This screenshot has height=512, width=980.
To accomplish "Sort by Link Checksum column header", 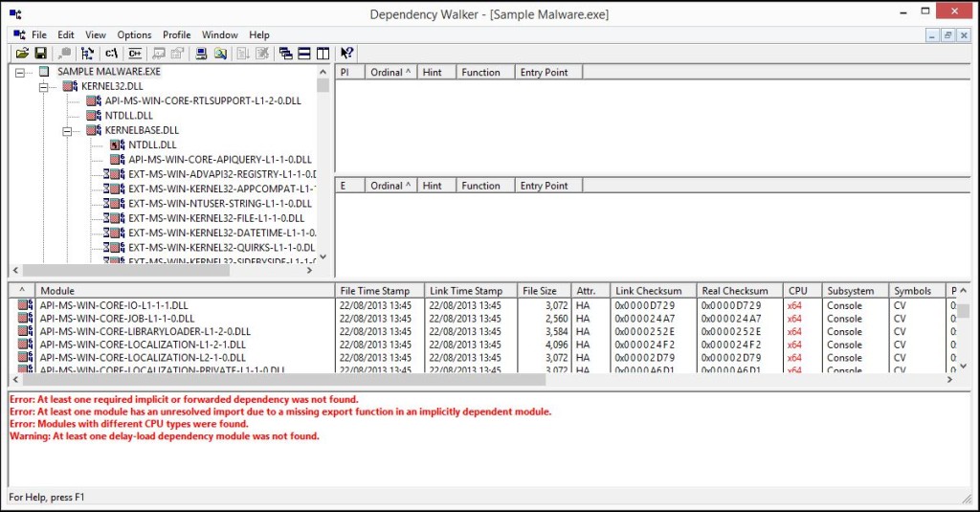I will [x=653, y=291].
